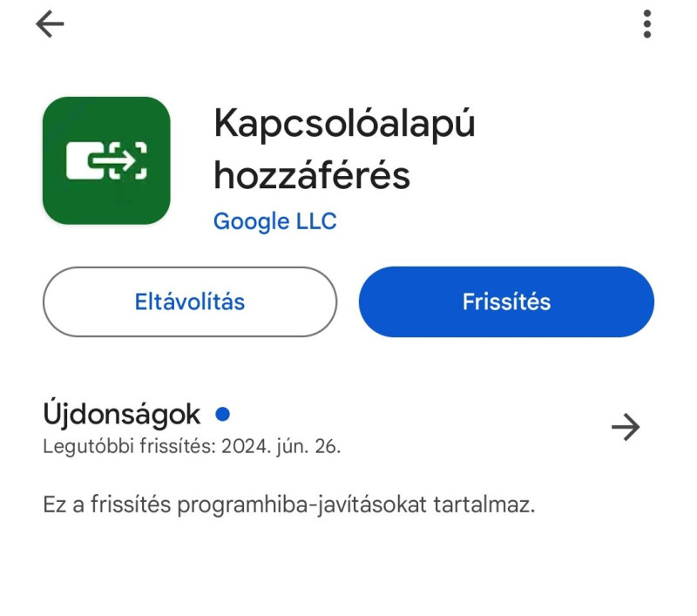This screenshot has width=697, height=616.
Task: Tap the programhiba-javításokat update description text
Action: (289, 504)
